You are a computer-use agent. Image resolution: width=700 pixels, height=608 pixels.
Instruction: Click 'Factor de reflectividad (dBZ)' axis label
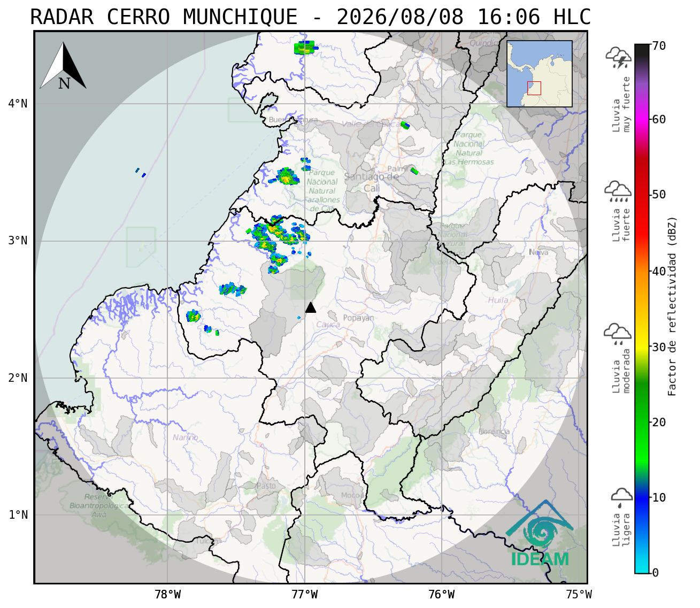pyautogui.click(x=672, y=306)
